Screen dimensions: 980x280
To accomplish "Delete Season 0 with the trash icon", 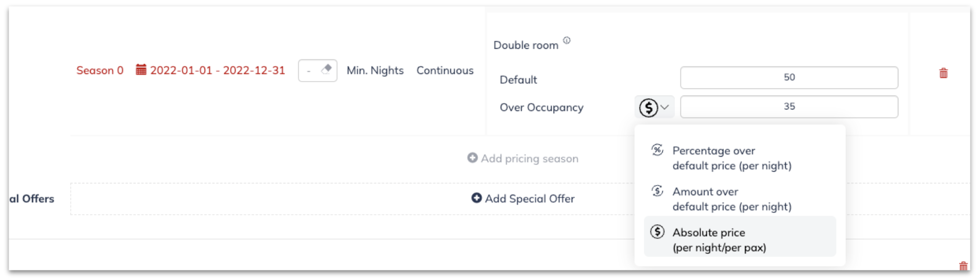I will (x=944, y=73).
